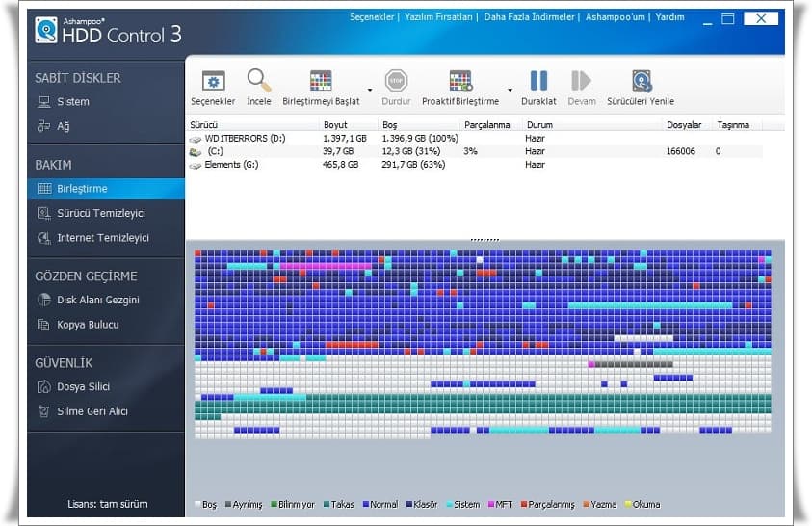This screenshot has width=812, height=526.
Task: Open Sürücü Temizleyici
Action: click(92, 213)
